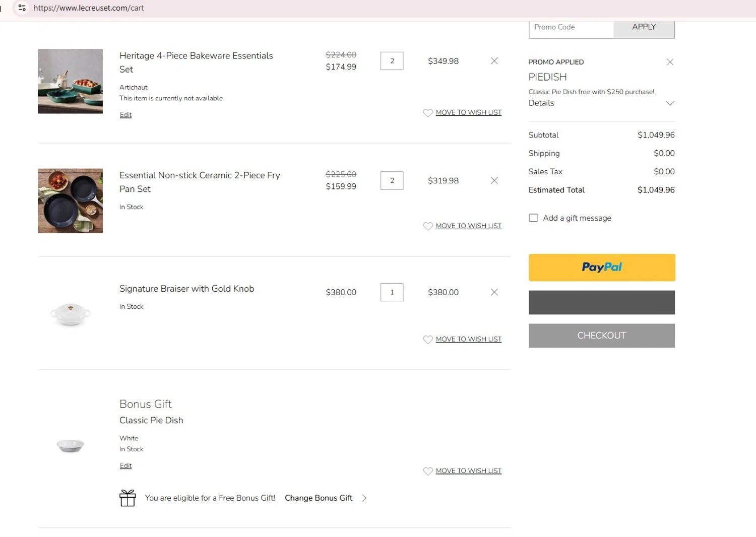Click the browser address bar URL
Screen dimensions: 756x537
point(89,8)
